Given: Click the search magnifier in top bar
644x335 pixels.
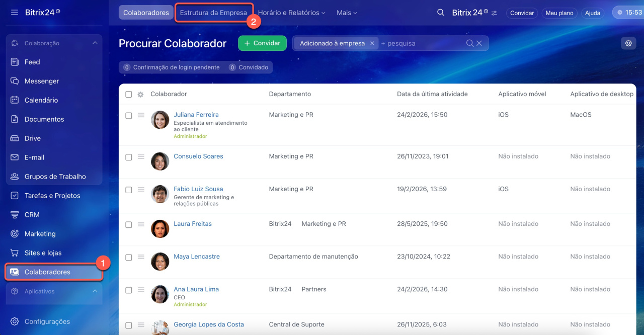Looking at the screenshot, I should (441, 13).
